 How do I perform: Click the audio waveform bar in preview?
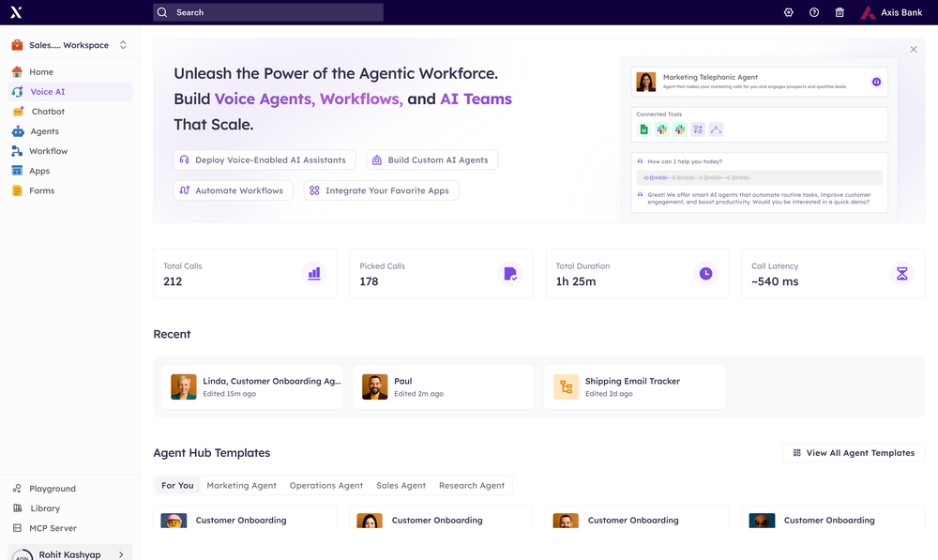(759, 177)
